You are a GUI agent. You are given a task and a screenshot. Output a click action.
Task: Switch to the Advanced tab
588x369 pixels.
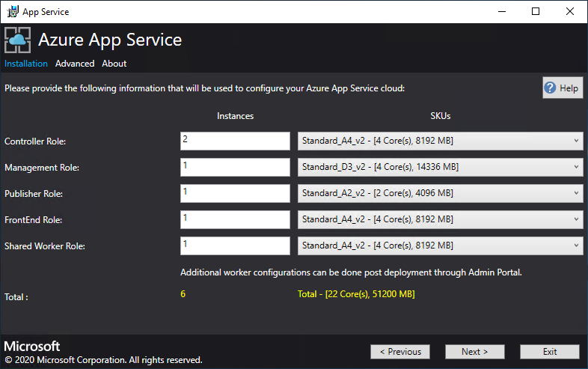tap(75, 64)
